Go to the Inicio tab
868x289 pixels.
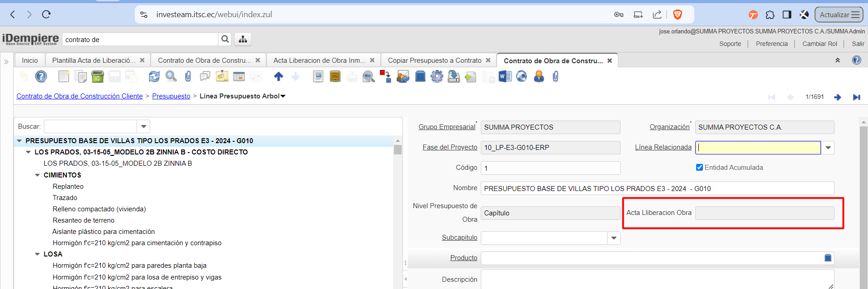pyautogui.click(x=30, y=61)
